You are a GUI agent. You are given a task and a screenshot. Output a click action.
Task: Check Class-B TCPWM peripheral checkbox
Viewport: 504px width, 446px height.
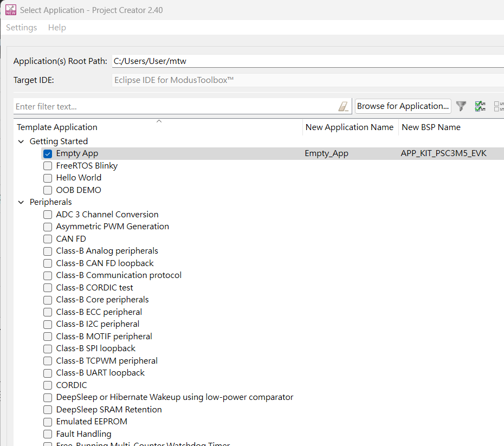click(x=48, y=361)
